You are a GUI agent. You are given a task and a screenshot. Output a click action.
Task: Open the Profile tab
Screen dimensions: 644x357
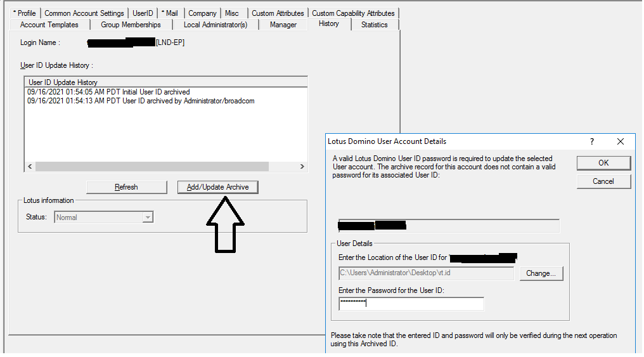[25, 13]
